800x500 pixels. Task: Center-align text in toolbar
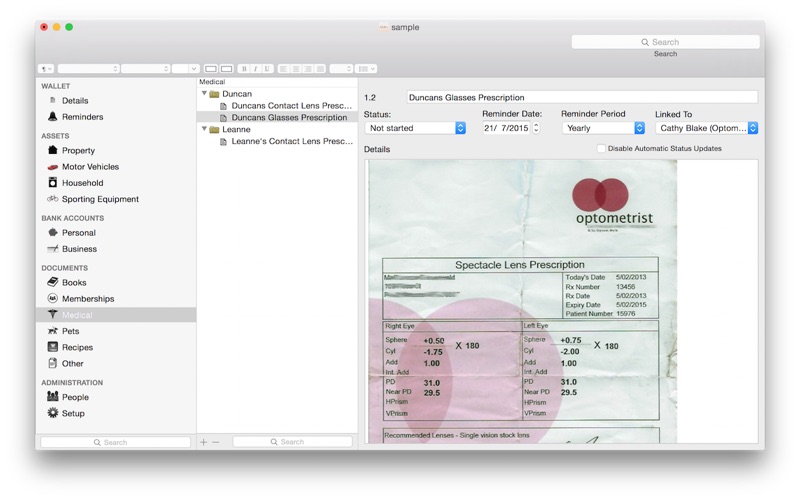(x=296, y=68)
